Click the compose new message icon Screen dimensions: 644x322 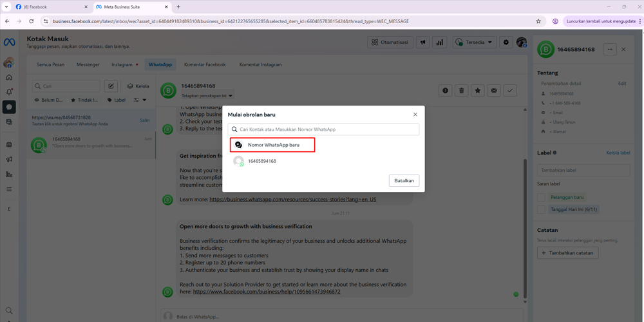point(111,86)
